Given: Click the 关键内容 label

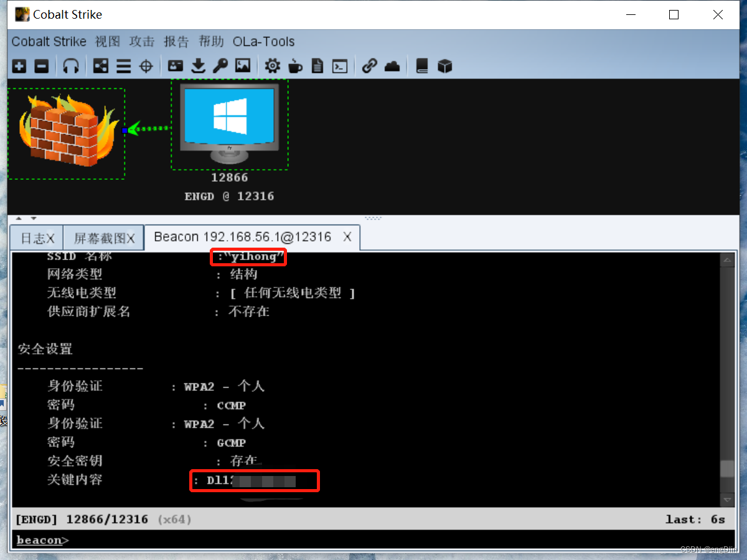Looking at the screenshot, I should pyautogui.click(x=75, y=480).
